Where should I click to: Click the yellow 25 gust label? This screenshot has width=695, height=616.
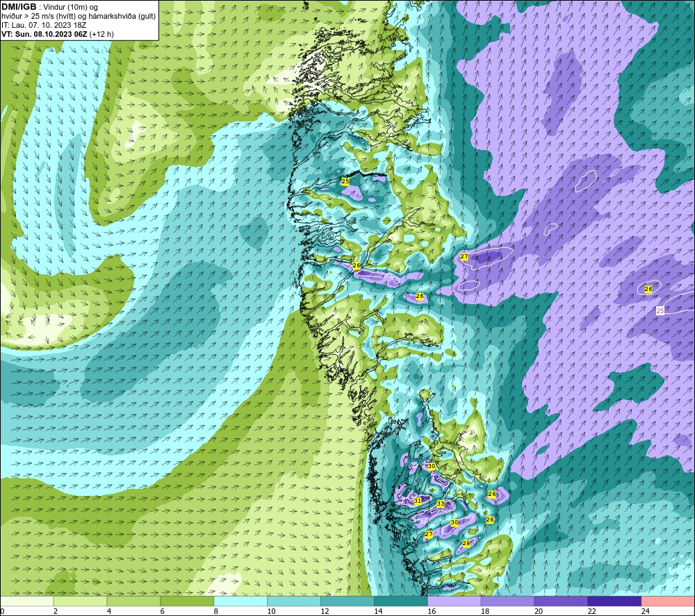345,181
